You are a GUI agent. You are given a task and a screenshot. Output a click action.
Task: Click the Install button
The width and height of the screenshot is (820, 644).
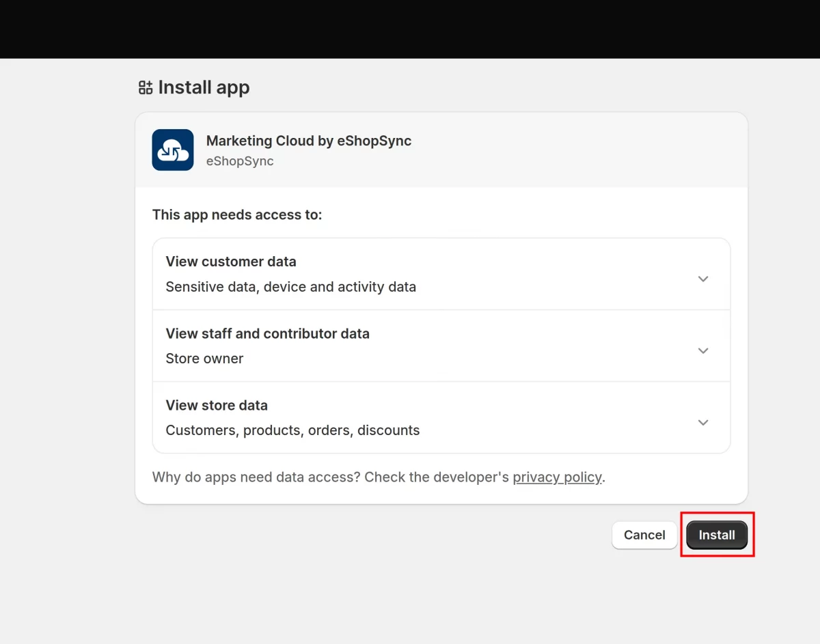[x=717, y=535]
